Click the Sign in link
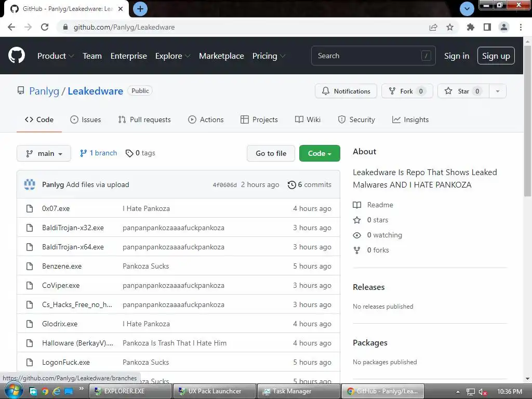The width and height of the screenshot is (532, 399). 457,56
